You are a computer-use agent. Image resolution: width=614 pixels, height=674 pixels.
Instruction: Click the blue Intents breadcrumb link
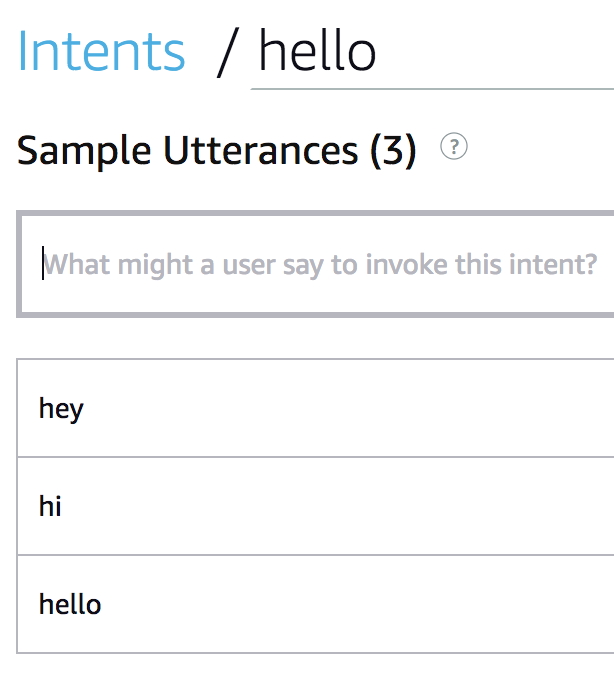(101, 51)
